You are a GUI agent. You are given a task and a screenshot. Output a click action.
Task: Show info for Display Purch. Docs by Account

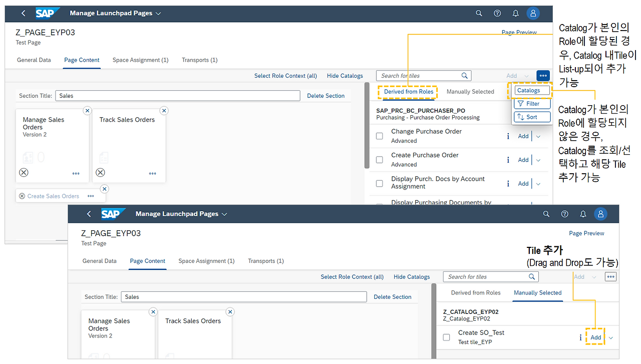[x=508, y=184]
